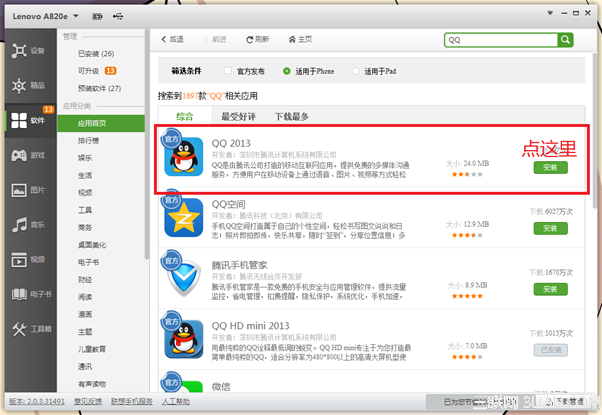The image size is (602, 415).
Task: Open the 意见反馈 link
Action: pos(88,402)
